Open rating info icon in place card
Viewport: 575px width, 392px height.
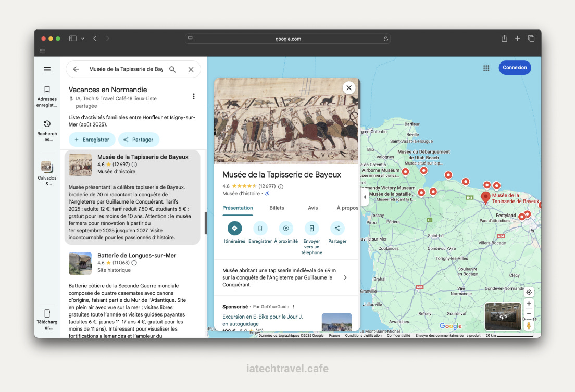(281, 187)
